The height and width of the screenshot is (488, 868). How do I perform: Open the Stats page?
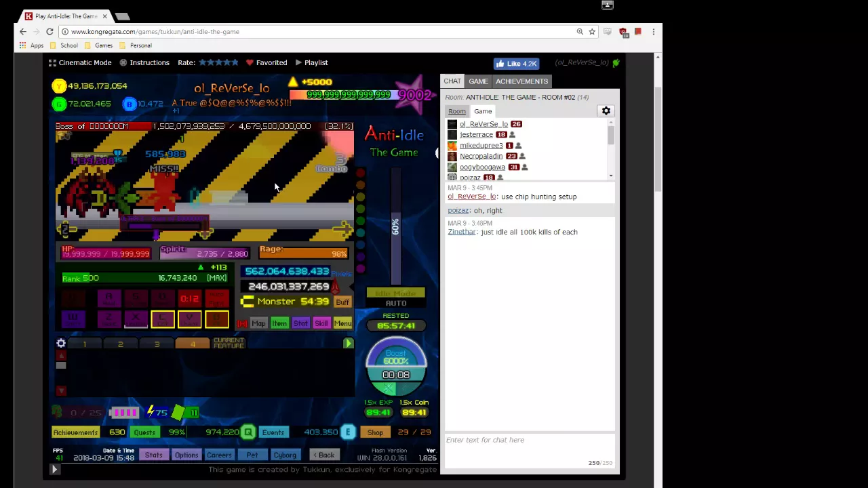coord(153,455)
